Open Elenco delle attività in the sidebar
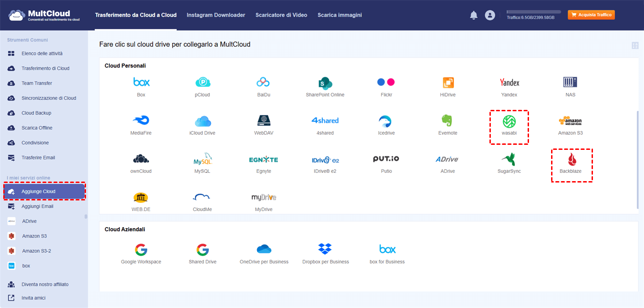This screenshot has width=644, height=308. coord(42,53)
